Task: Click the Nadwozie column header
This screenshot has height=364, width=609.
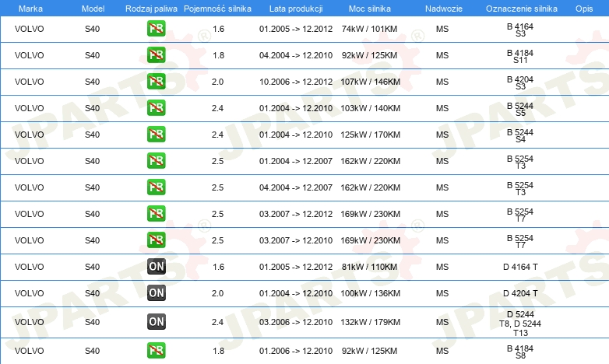Action: click(x=444, y=9)
